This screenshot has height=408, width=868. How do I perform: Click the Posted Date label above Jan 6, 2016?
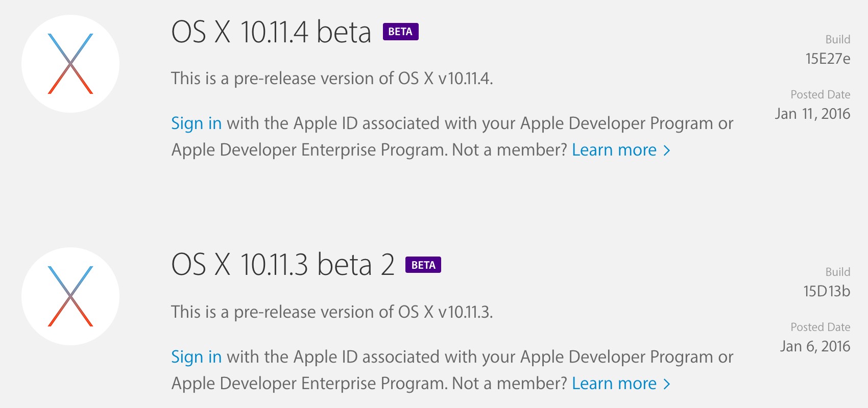click(820, 327)
